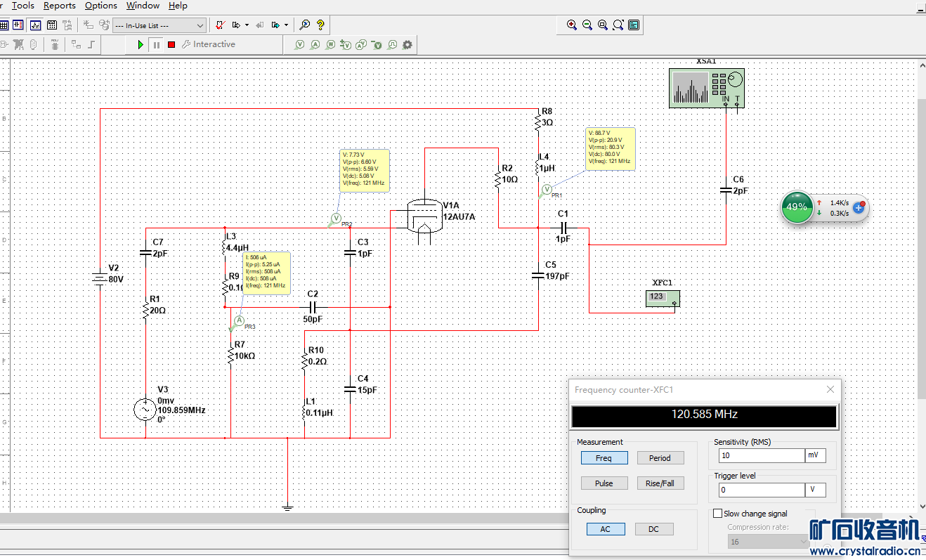Screen dimensions: 926x560
Task: Switch coupling to DC
Action: (653, 529)
